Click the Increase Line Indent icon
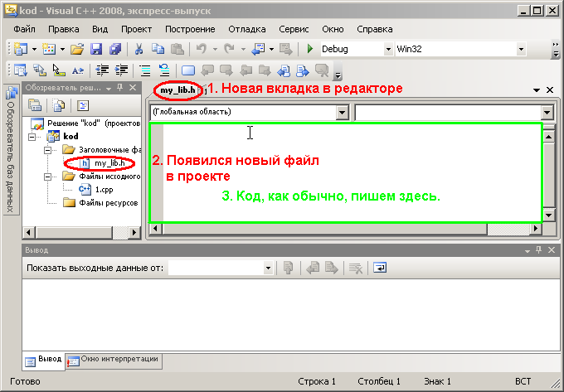This screenshot has width=564, height=392. (x=121, y=70)
